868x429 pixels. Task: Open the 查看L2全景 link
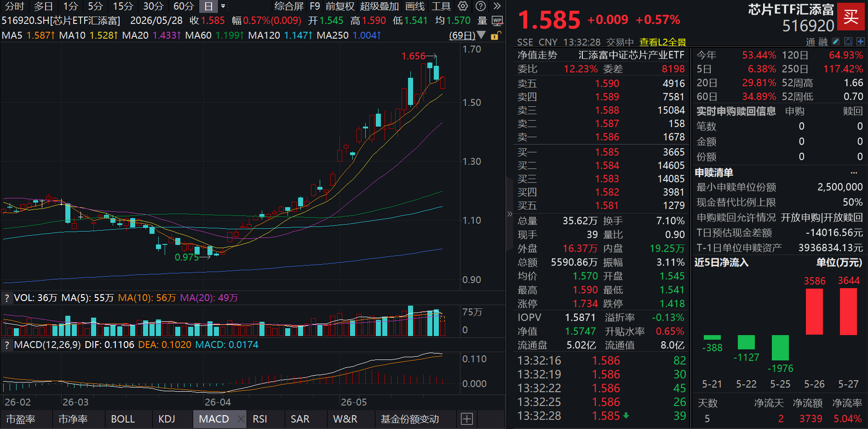(662, 42)
